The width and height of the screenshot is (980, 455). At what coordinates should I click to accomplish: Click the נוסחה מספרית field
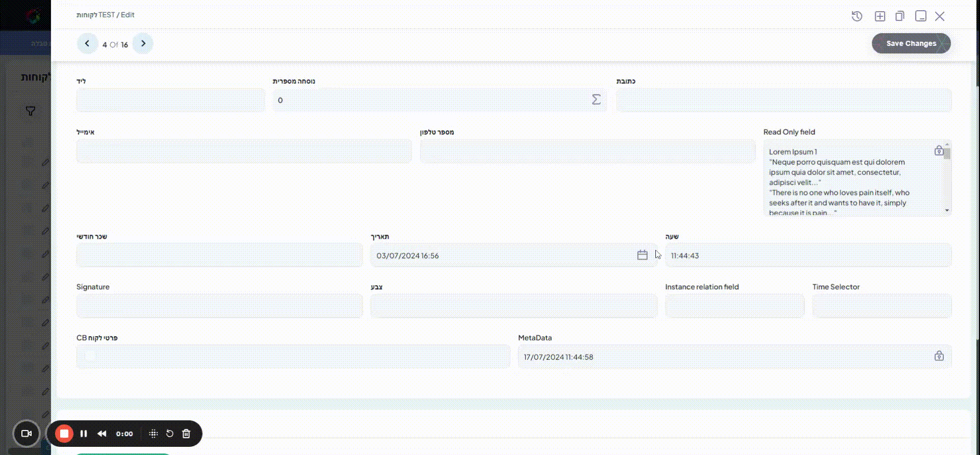tap(439, 100)
